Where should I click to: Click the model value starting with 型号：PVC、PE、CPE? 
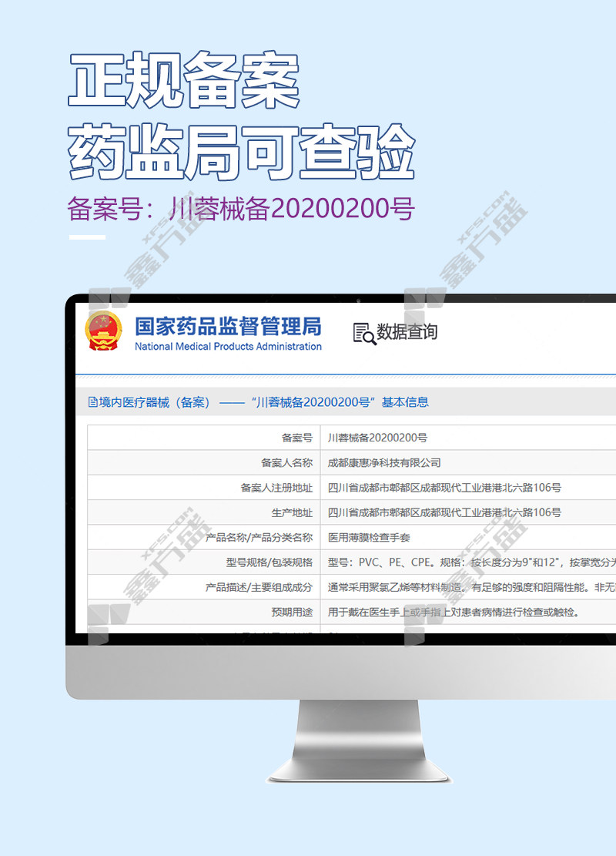(470, 562)
